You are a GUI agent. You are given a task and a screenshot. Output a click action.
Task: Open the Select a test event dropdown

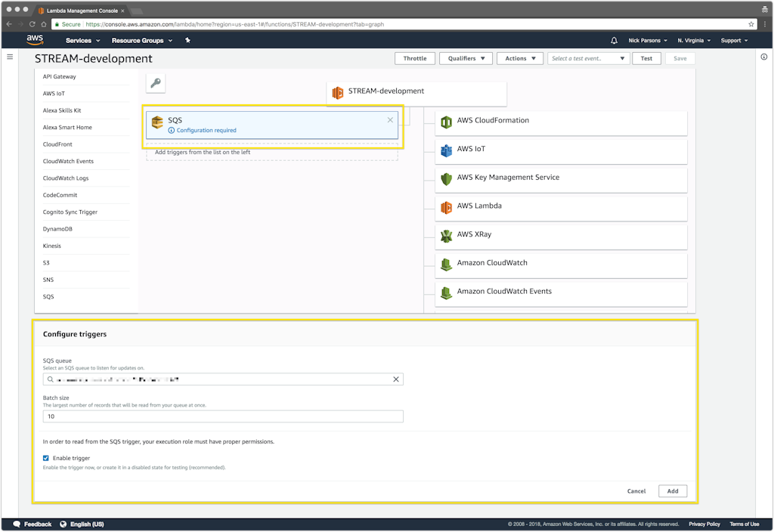click(589, 58)
